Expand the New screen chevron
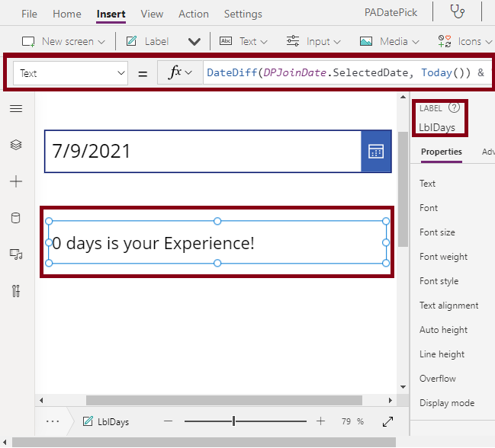The height and width of the screenshot is (448, 495). [x=101, y=42]
